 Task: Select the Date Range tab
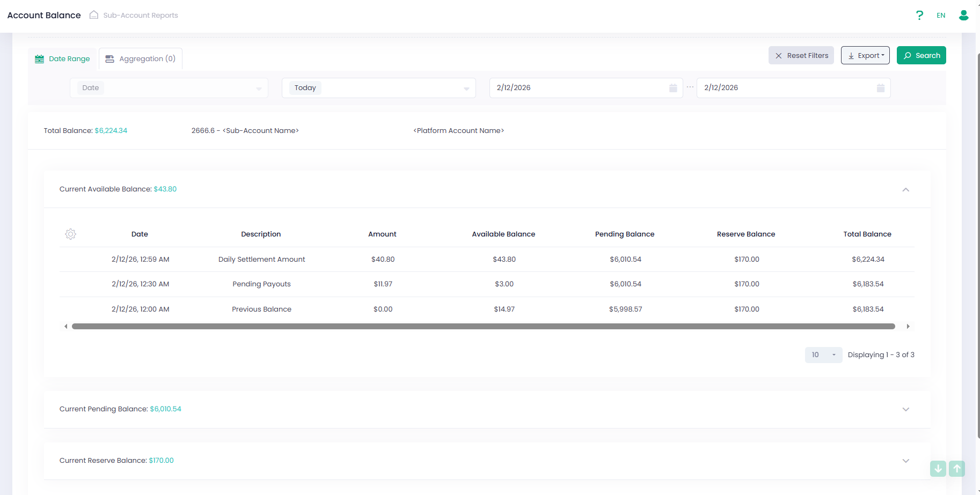(63, 59)
